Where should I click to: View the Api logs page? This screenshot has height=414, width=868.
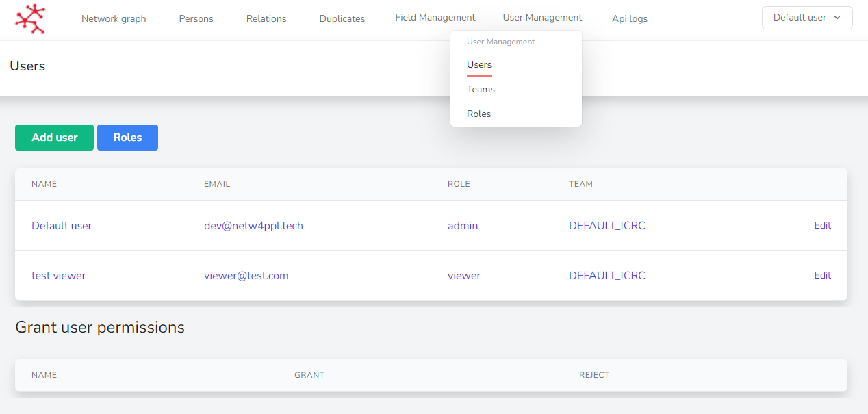click(629, 19)
